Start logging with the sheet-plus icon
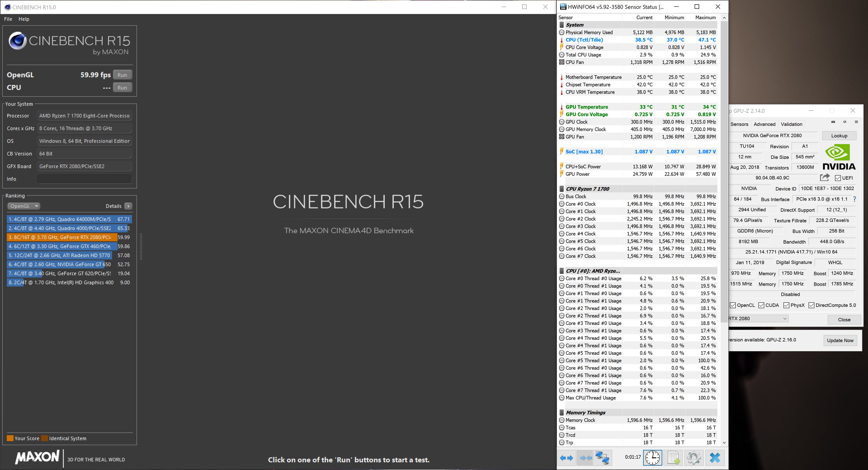 (x=674, y=458)
